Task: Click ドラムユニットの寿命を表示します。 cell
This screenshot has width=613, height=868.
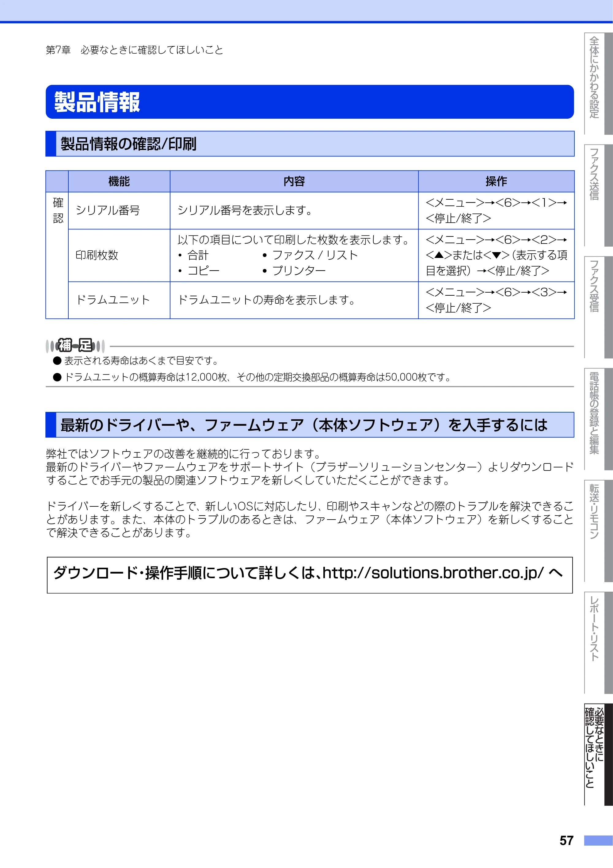Action: [294, 300]
